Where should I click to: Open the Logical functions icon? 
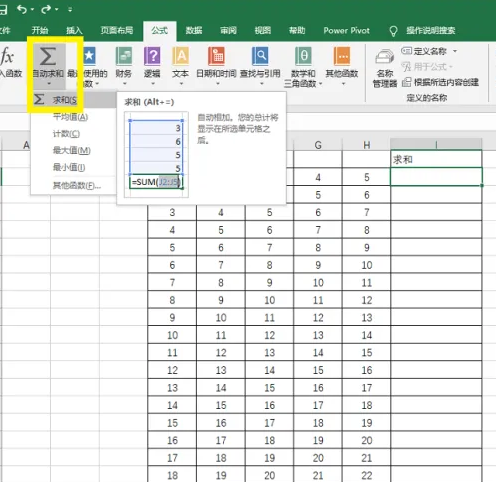click(x=152, y=56)
